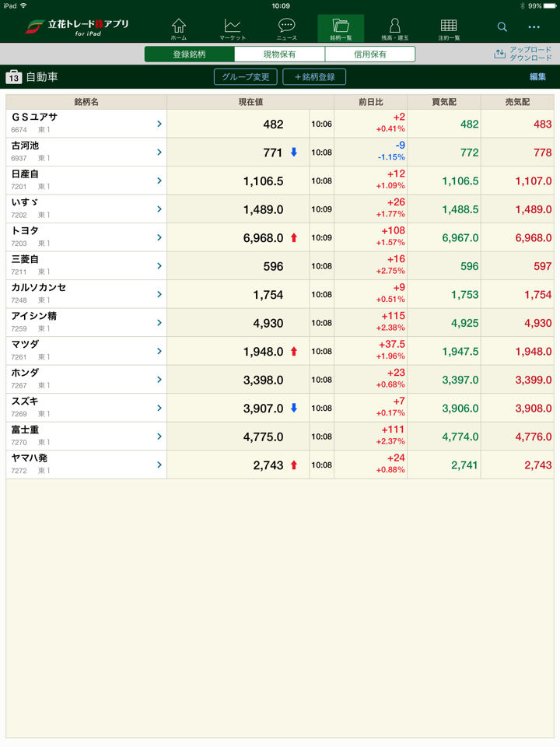Expand the トヨタ row chevron
Image resolution: width=560 pixels, height=747 pixels.
coord(159,237)
